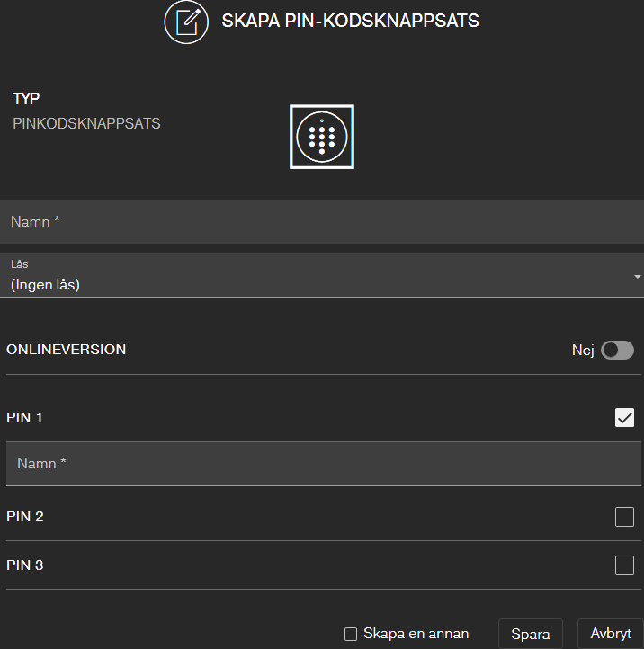Viewport: 644px width, 649px height.
Task: Focus the Namn field under PIN 1
Action: [321, 464]
